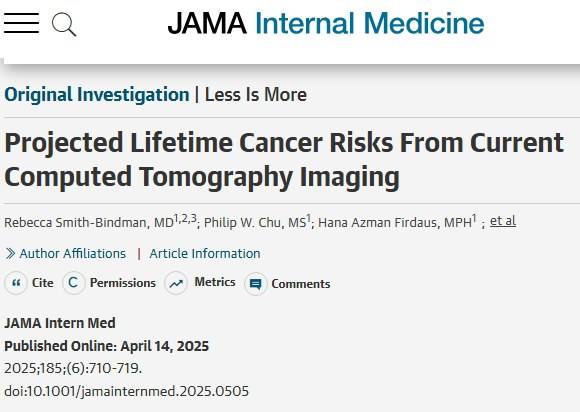The width and height of the screenshot is (580, 412).
Task: Open the Metrics button label
Action: (x=215, y=282)
